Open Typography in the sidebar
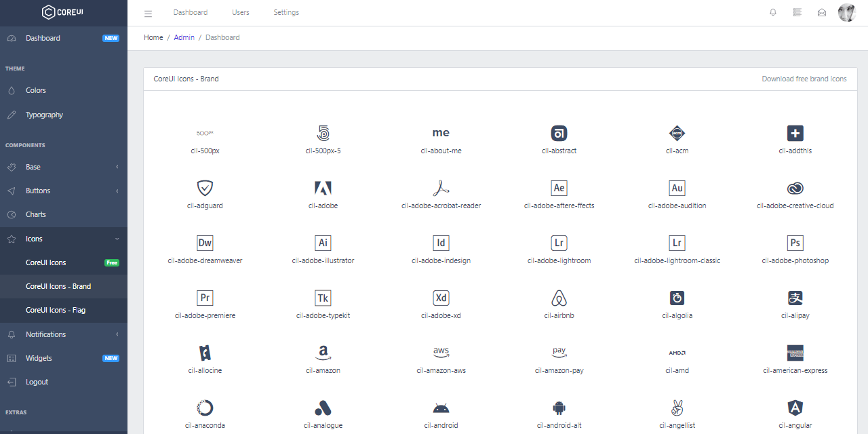Screen dimensions: 868x434 pos(64,115)
